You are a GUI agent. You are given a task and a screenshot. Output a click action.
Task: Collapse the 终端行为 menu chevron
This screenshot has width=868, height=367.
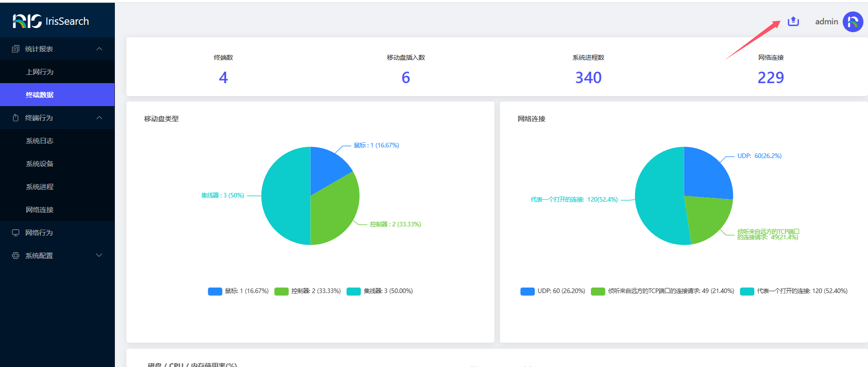coord(99,118)
